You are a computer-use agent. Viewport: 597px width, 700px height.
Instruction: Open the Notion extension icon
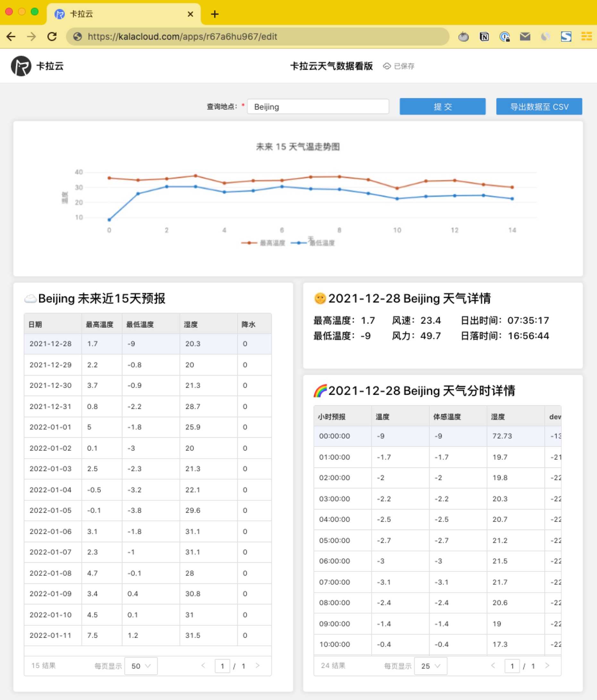click(484, 37)
